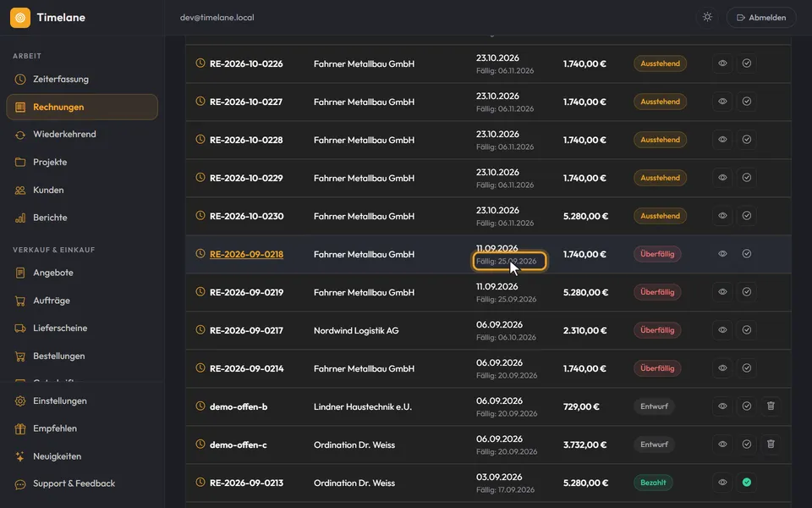Mark draft demo-offen-c as paid

click(x=747, y=444)
